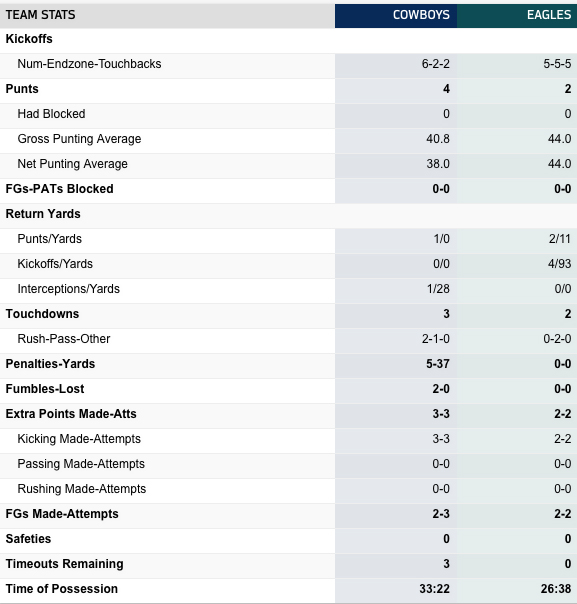Click Cowboys Rush-Pass-Other value 2-1-0

(x=436, y=339)
